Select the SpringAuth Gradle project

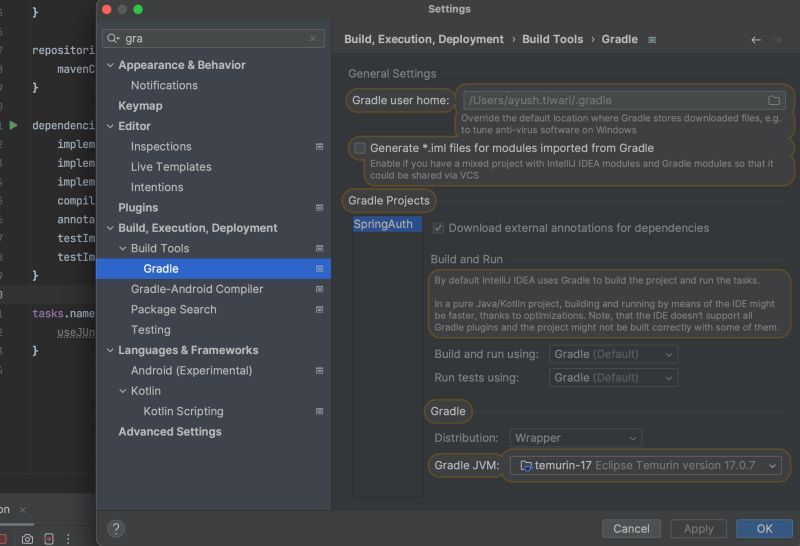[x=387, y=224]
